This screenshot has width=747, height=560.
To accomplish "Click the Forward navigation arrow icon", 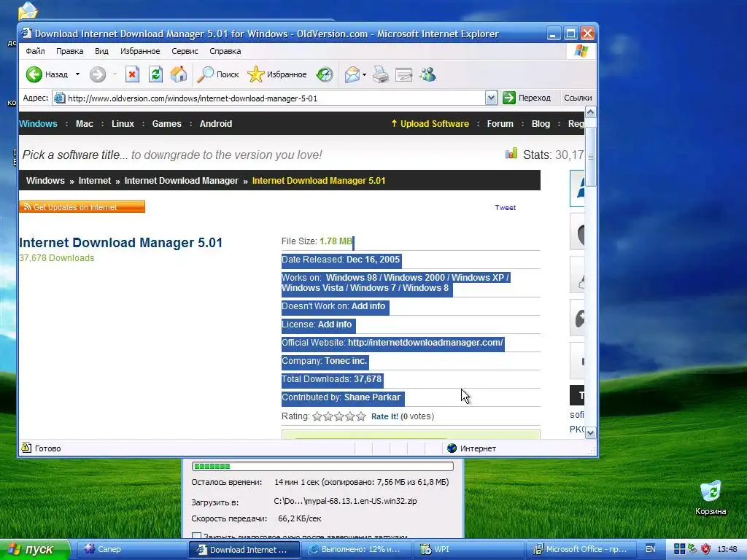I will point(98,74).
